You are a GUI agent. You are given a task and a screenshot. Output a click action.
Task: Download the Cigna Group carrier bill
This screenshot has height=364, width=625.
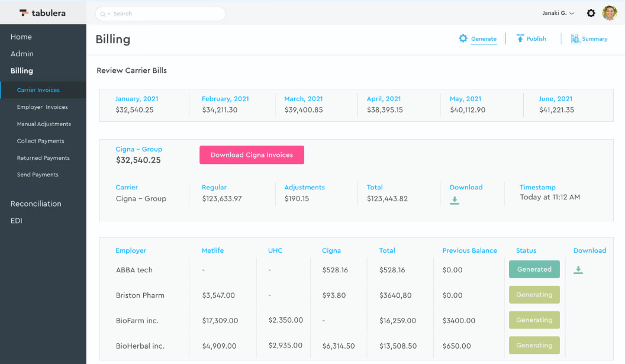455,201
